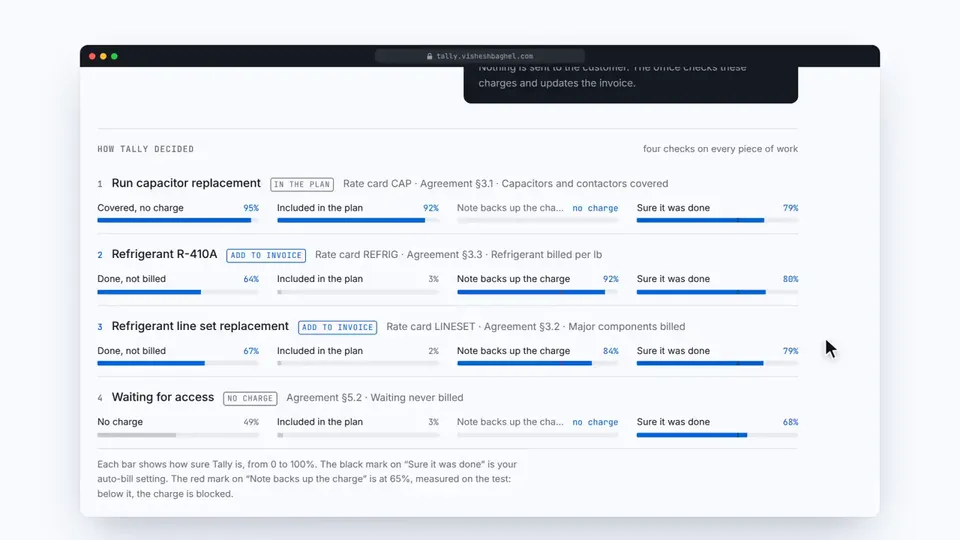This screenshot has width=960, height=540.
Task: Click the 'no charge' value in Run capacitor row
Action: click(595, 208)
